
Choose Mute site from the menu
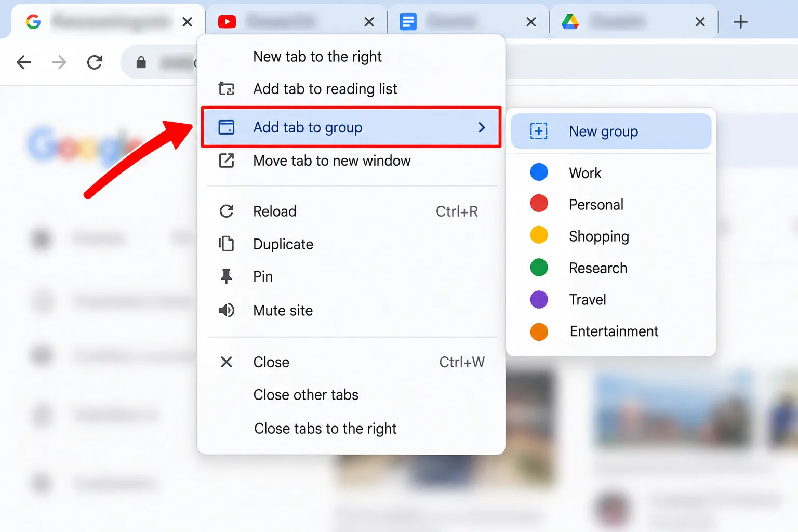283,311
